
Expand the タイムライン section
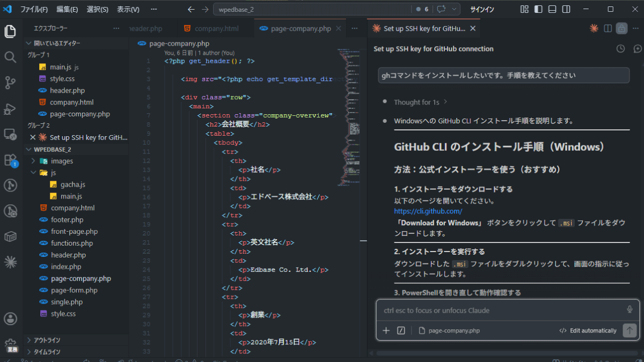76,352
